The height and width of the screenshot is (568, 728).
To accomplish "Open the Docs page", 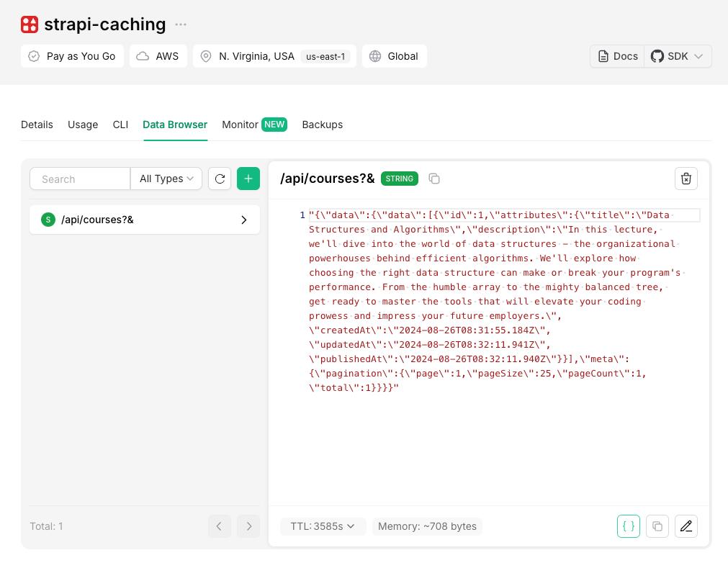I will pos(616,56).
